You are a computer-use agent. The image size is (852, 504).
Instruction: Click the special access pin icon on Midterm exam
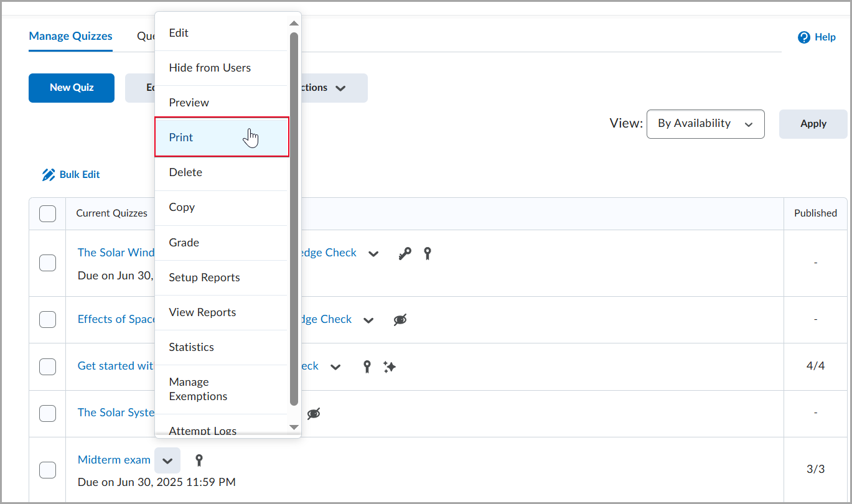tap(199, 460)
